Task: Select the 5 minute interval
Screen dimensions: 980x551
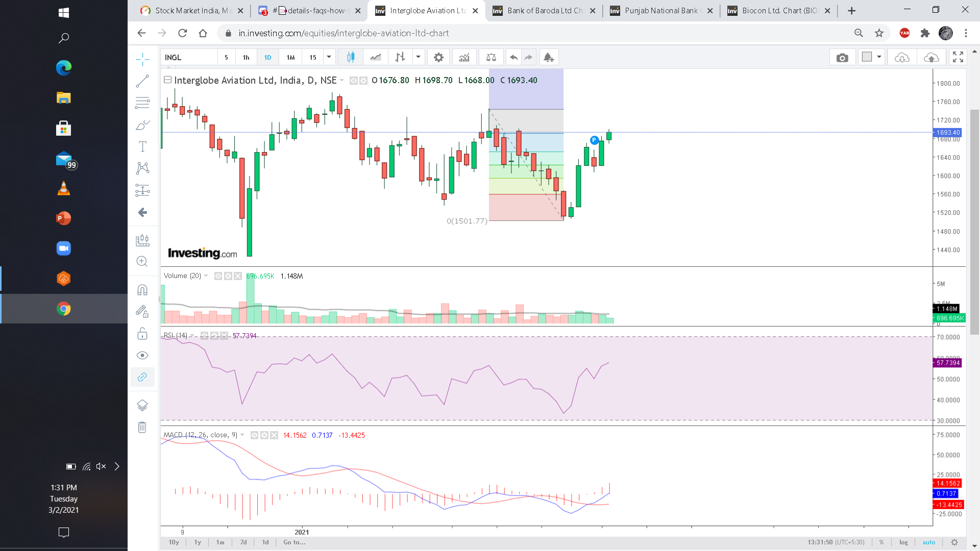Action: 226,57
